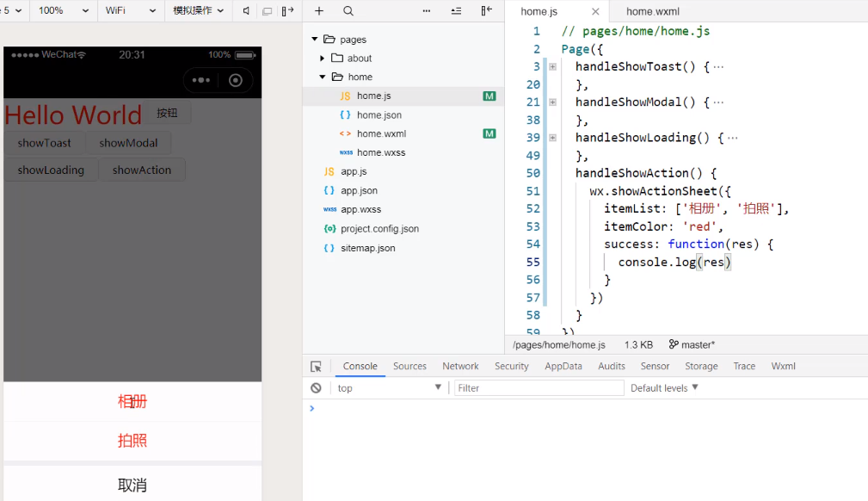
Task: Expand the folded handleShowLoading code block
Action: pyautogui.click(x=552, y=138)
